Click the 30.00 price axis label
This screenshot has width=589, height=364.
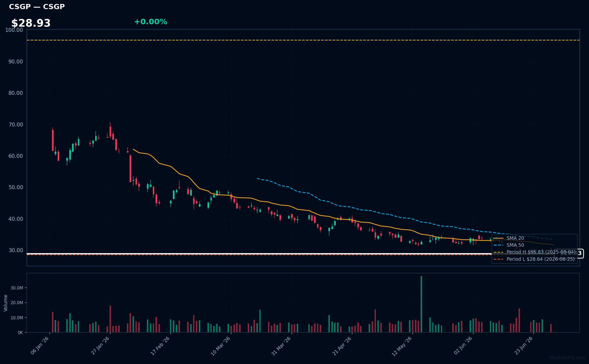click(x=16, y=250)
